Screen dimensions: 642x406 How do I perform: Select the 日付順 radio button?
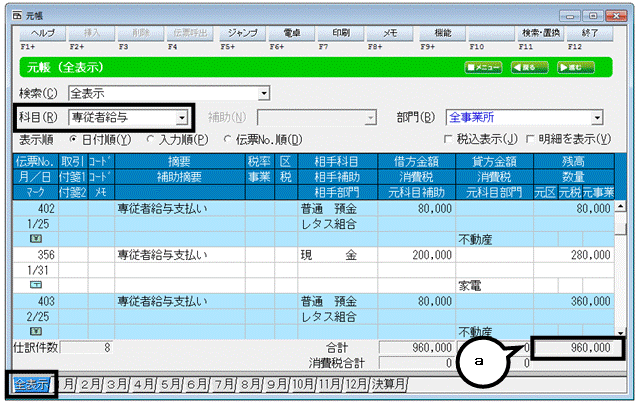click(73, 140)
